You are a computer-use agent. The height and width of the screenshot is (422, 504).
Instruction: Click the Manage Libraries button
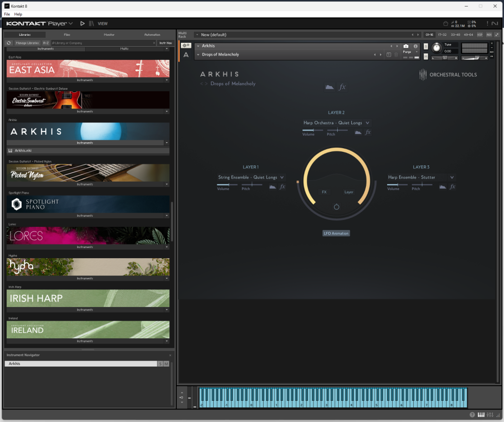pyautogui.click(x=27, y=43)
